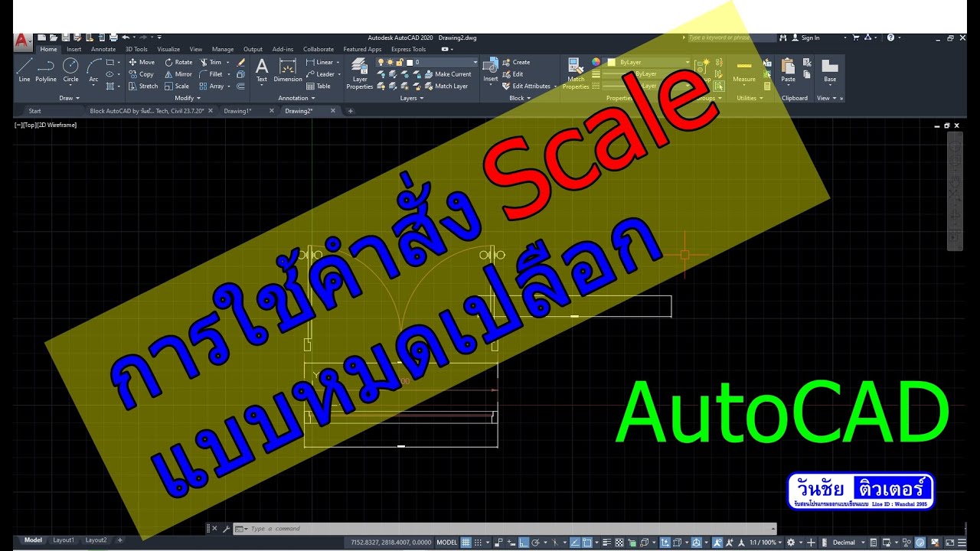Click Create block button
Viewport: 980px width, 551px height.
(516, 62)
